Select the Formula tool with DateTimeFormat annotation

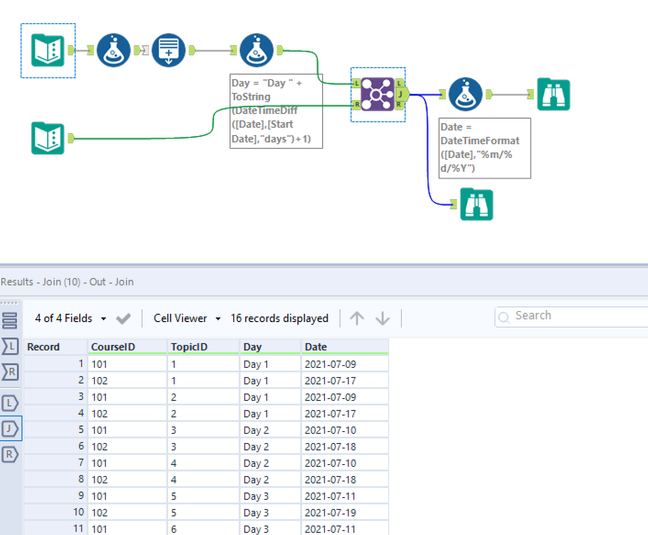point(465,94)
